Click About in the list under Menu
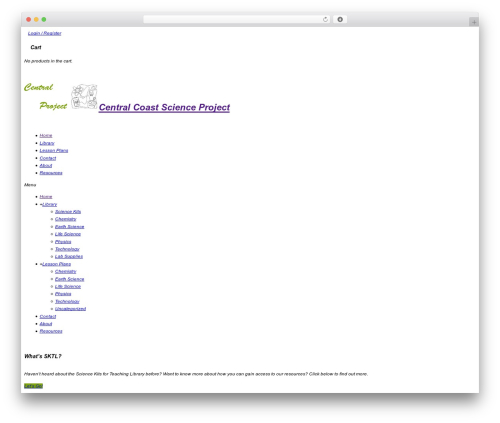This screenshot has height=423, width=500. tap(46, 324)
